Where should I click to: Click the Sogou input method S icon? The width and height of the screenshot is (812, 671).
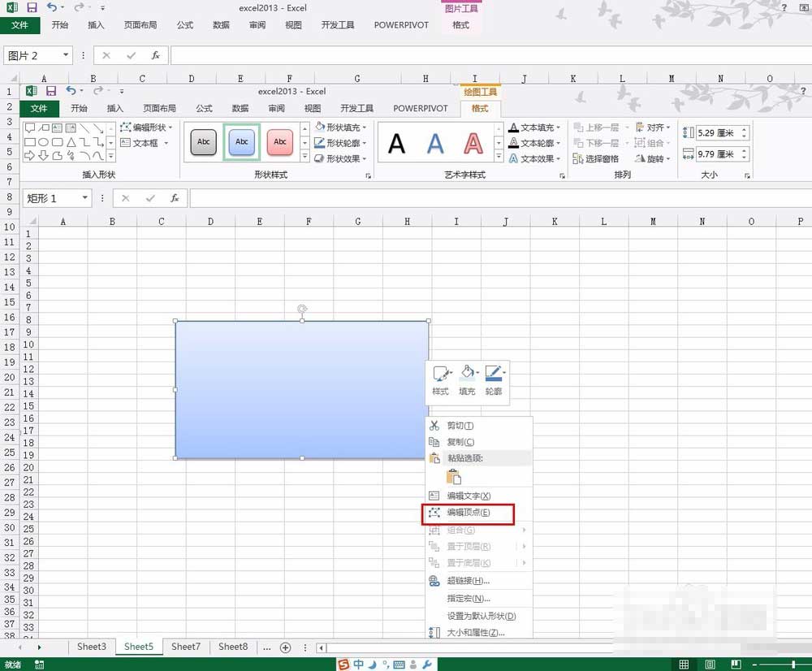344,665
